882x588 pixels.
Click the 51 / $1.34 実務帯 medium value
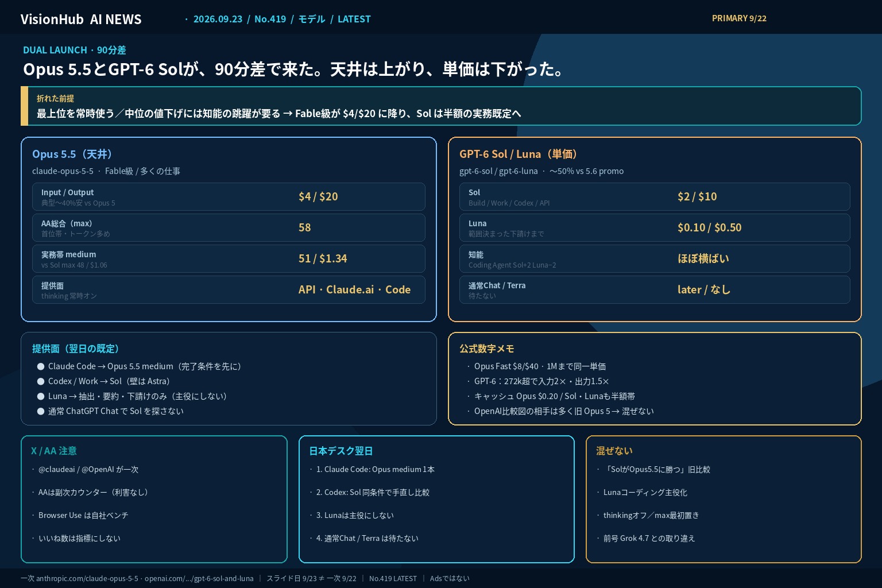(x=323, y=258)
